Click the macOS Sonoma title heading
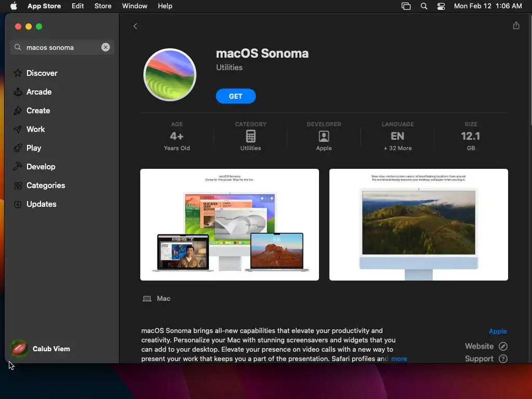Screen dimensions: 532x399 coord(262,54)
